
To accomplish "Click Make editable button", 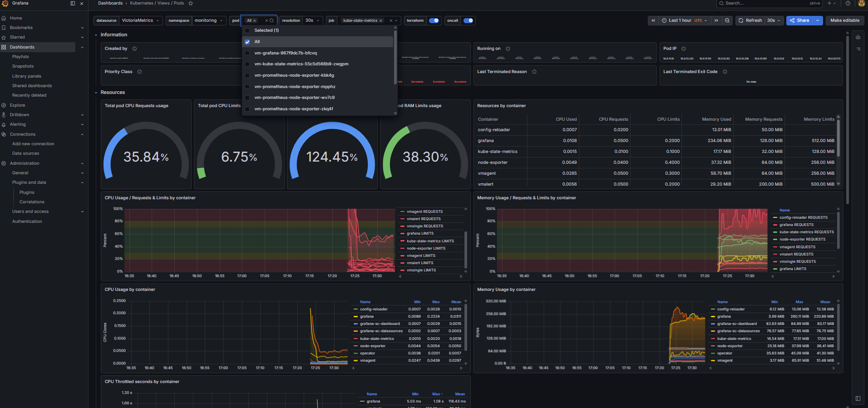I will tap(845, 20).
